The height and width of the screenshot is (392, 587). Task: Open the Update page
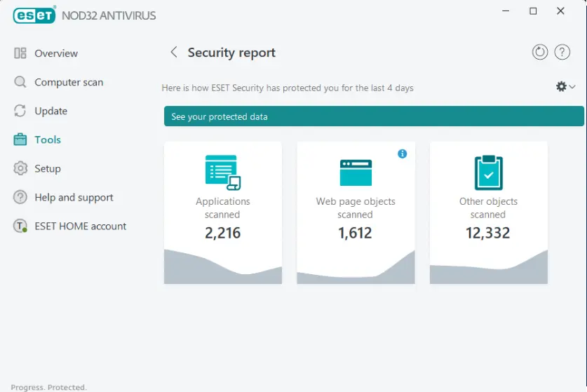tap(50, 111)
